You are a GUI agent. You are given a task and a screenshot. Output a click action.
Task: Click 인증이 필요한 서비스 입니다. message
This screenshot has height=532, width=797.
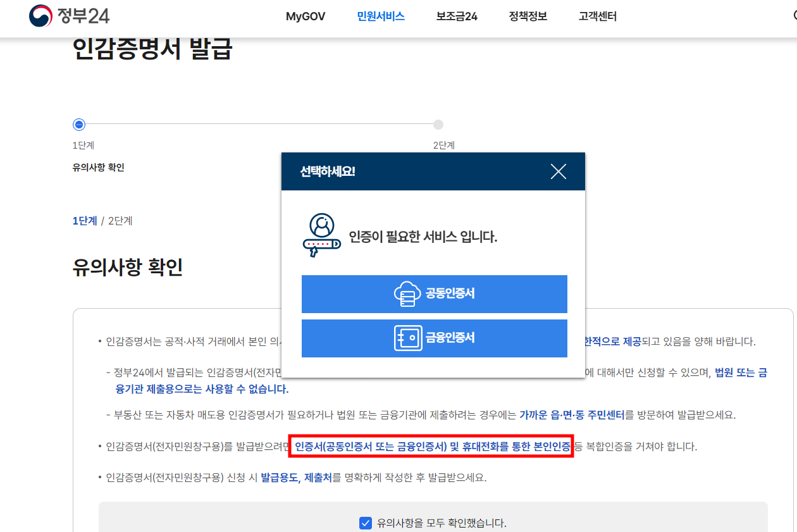pos(423,237)
